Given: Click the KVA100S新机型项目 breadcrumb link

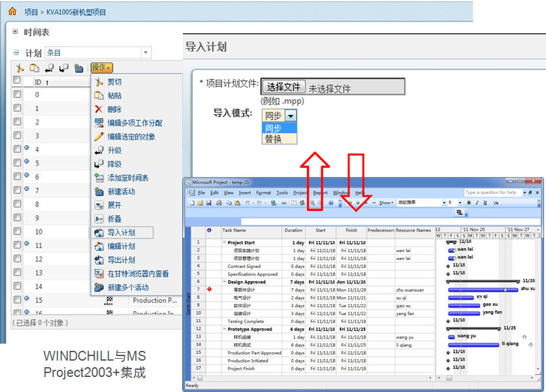Looking at the screenshot, I should 76,12.
